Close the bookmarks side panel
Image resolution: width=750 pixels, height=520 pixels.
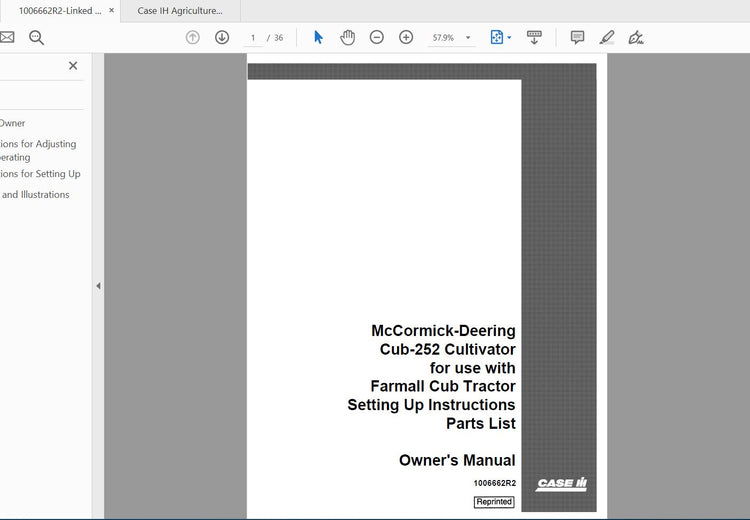[73, 66]
